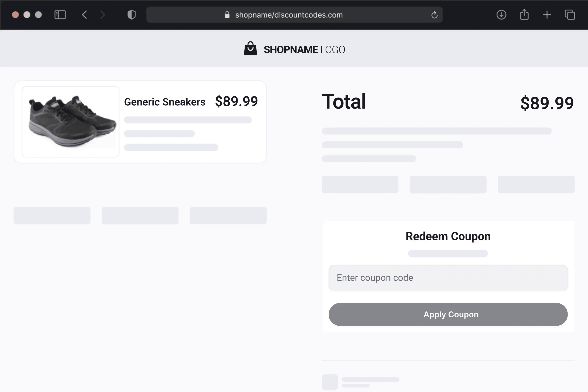588x392 pixels.
Task: Go back with the left arrow
Action: coord(85,15)
